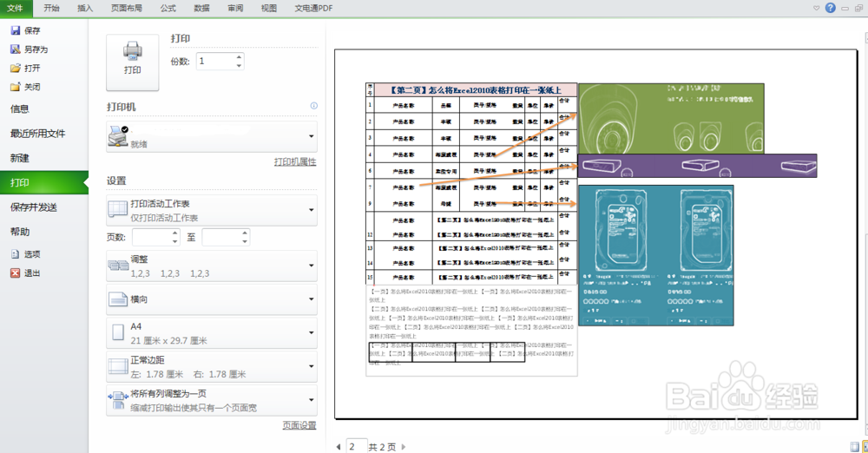Open the Landscape orientation (横向) dropdown
The image size is (868, 453).
pyautogui.click(x=212, y=299)
